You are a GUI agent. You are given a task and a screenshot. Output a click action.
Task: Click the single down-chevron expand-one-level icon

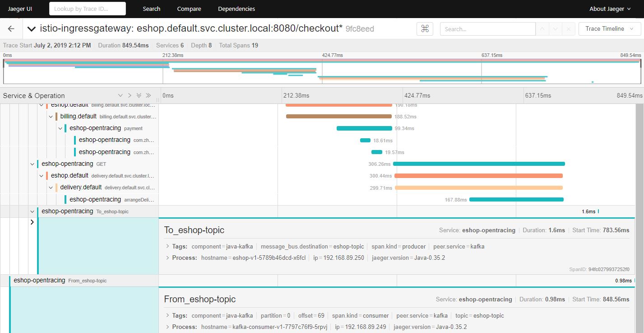click(120, 96)
